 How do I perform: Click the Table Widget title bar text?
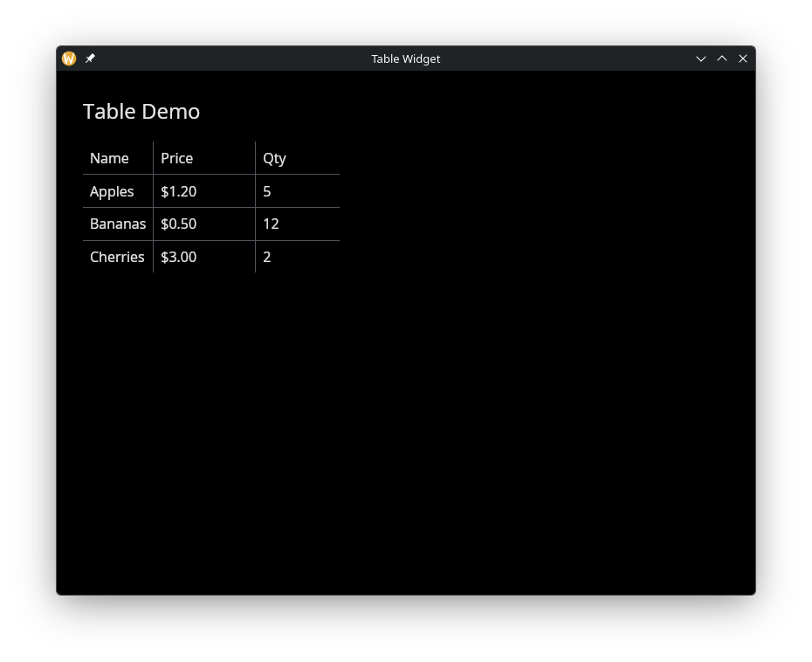pyautogui.click(x=405, y=59)
